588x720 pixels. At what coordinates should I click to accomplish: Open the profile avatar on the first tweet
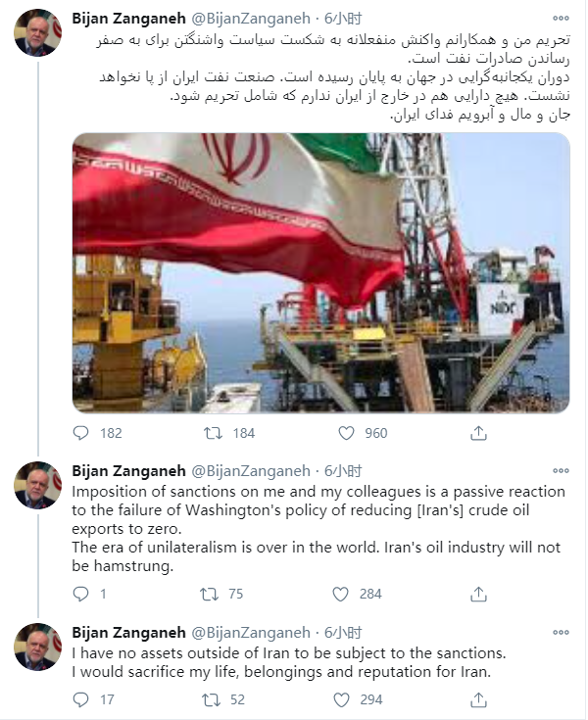(x=37, y=32)
